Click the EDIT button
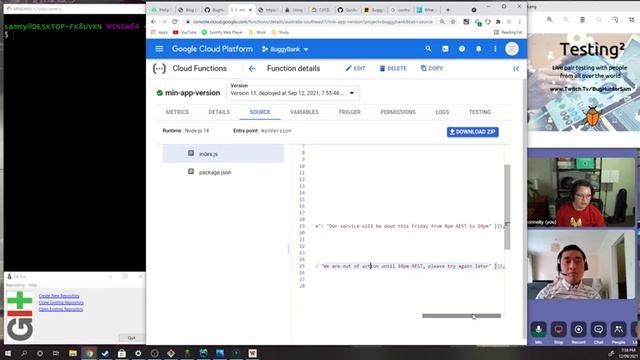 [356, 69]
